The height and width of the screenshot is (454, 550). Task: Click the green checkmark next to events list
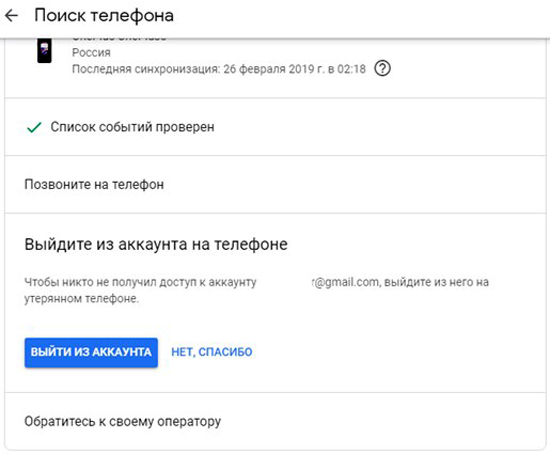click(34, 127)
